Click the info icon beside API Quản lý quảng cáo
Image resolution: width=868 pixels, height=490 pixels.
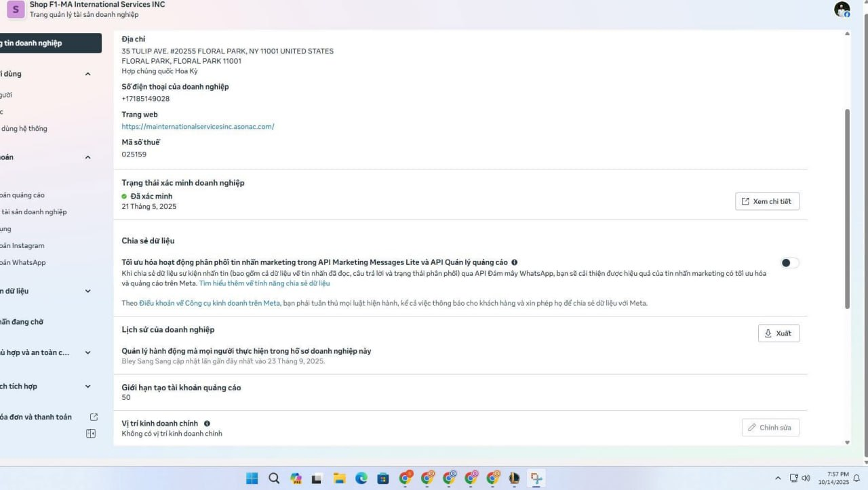[515, 262]
